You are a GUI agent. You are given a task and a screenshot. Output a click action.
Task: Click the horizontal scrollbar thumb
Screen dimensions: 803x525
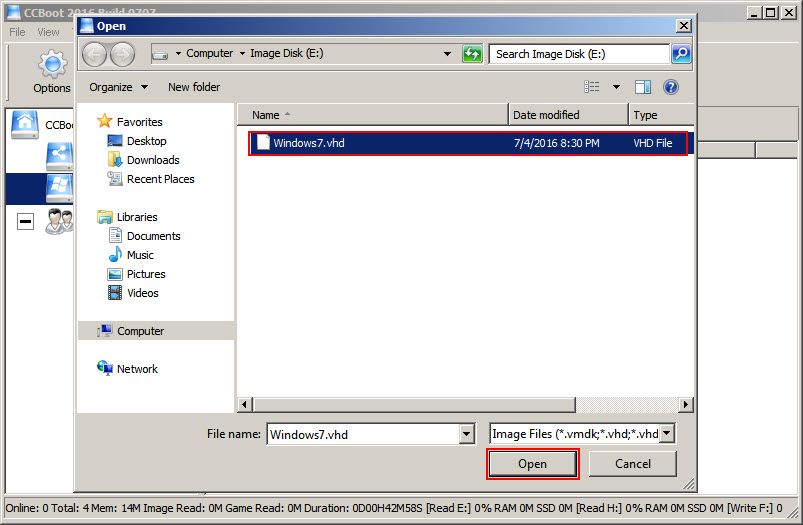click(x=414, y=405)
